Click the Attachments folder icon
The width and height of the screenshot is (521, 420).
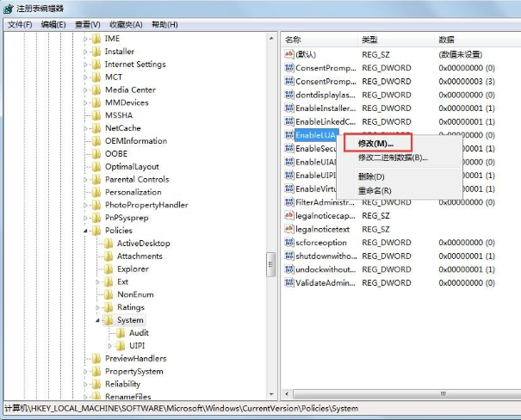tap(109, 256)
